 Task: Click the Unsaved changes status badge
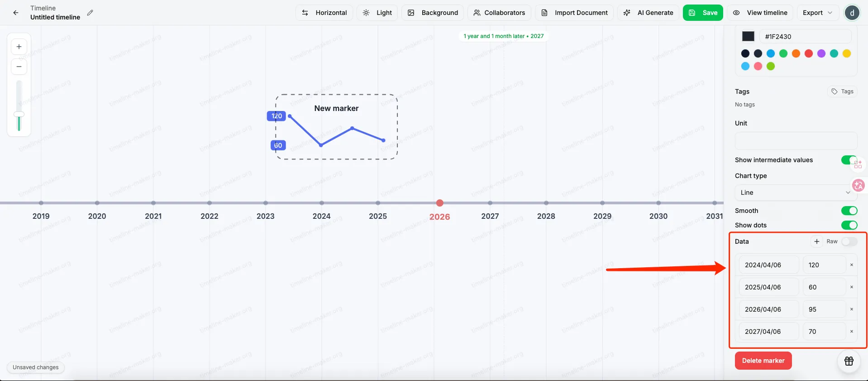pos(36,367)
